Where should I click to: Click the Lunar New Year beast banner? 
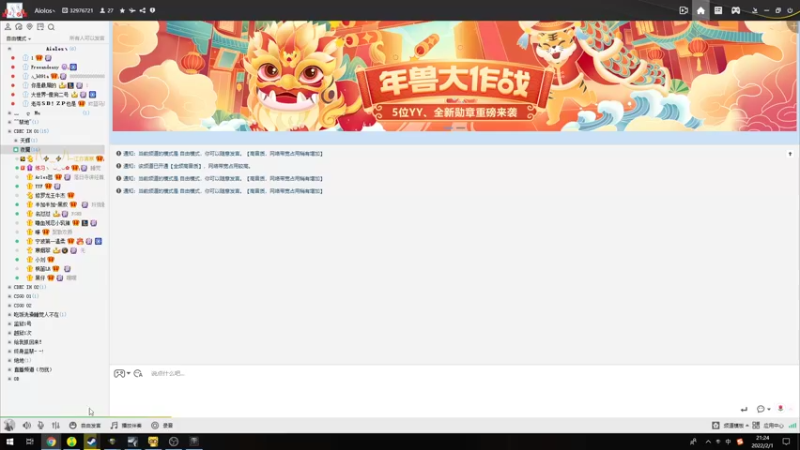455,76
